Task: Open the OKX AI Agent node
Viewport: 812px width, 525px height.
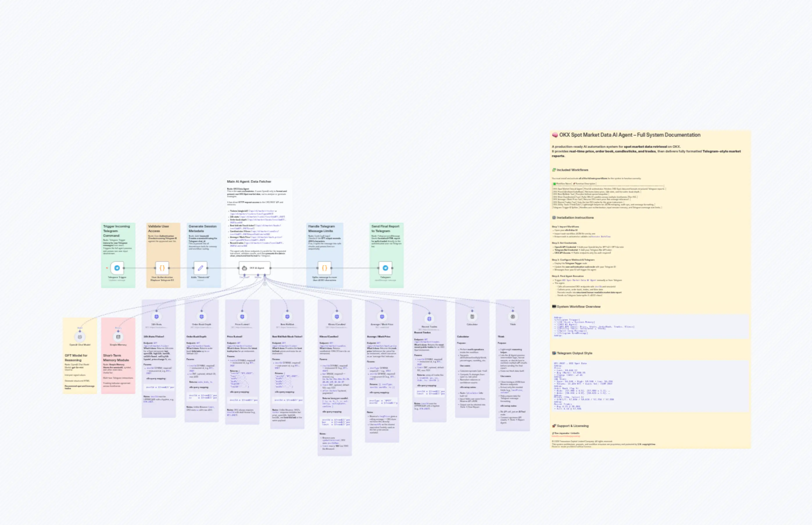Action: click(x=255, y=268)
